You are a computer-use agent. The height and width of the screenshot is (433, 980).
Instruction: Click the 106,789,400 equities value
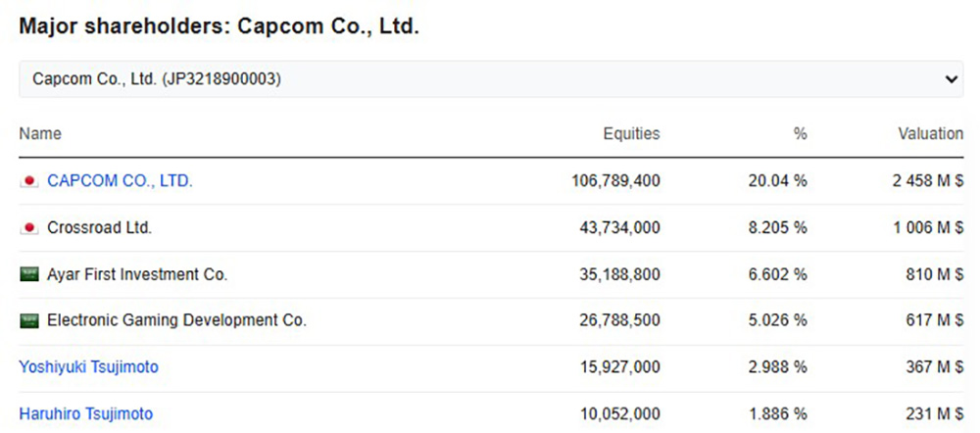[615, 181]
